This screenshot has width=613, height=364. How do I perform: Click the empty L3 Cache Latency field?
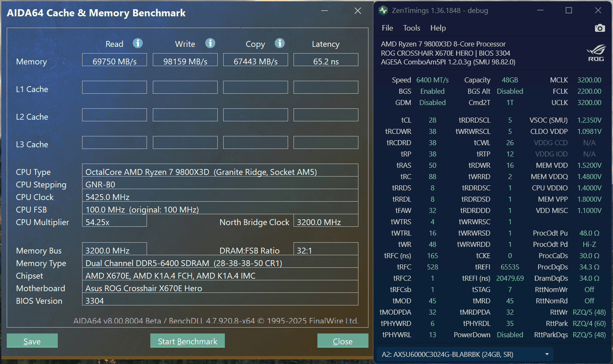326,142
